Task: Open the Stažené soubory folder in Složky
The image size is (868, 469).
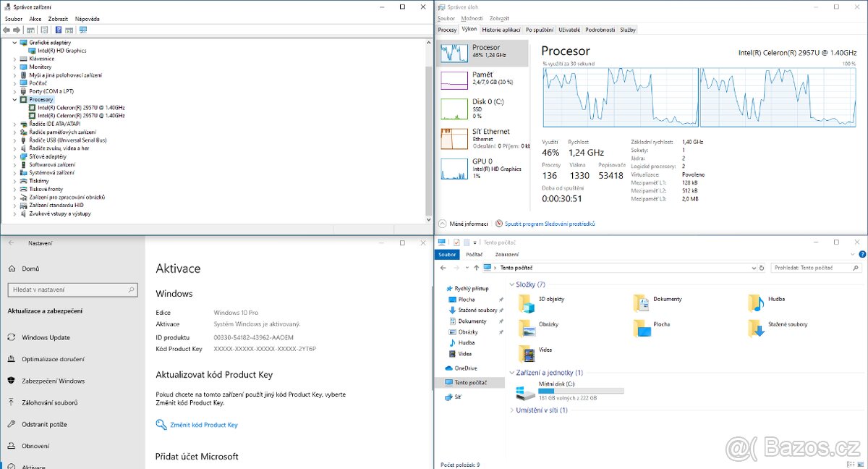Action: point(778,328)
